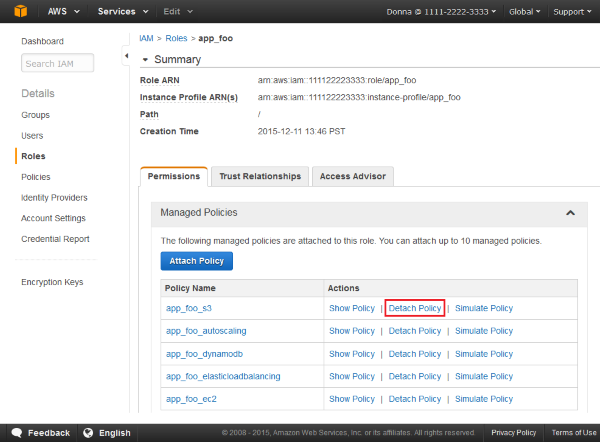The height and width of the screenshot is (442, 600).
Task: Open Account Settings in the sidebar
Action: point(53,218)
